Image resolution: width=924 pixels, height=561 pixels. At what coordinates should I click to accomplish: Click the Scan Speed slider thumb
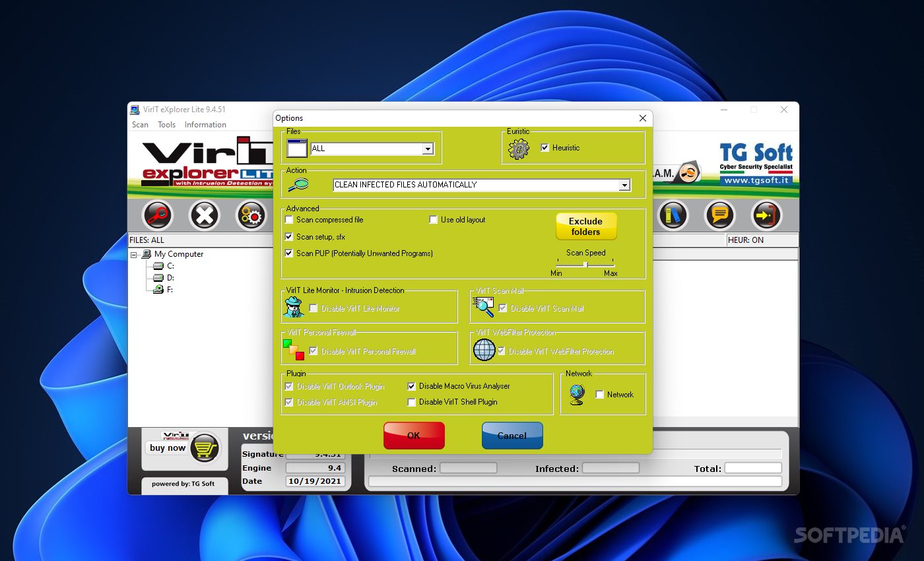pyautogui.click(x=585, y=264)
